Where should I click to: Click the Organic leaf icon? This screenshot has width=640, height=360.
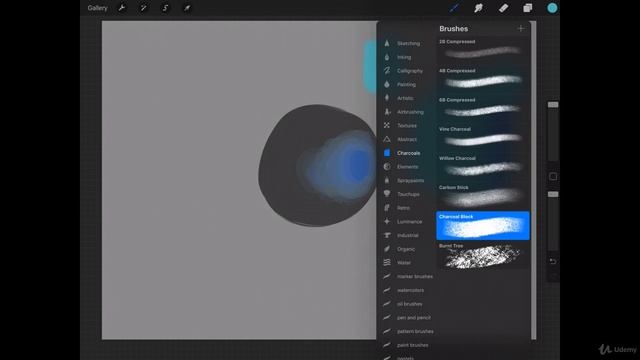[387, 249]
